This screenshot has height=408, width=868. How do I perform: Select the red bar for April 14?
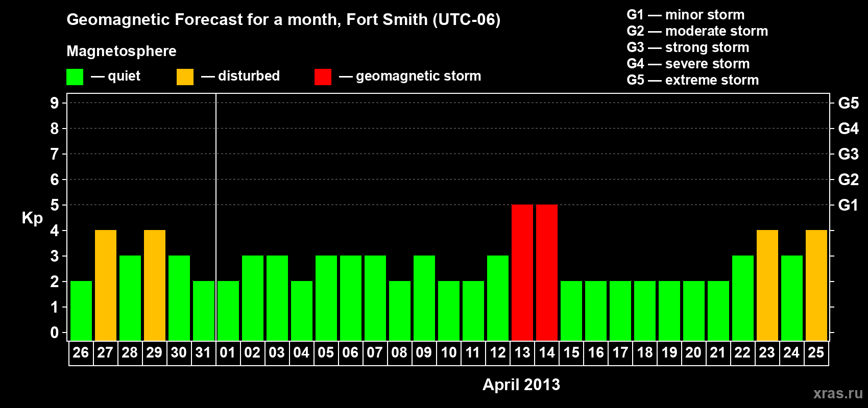coord(547,272)
